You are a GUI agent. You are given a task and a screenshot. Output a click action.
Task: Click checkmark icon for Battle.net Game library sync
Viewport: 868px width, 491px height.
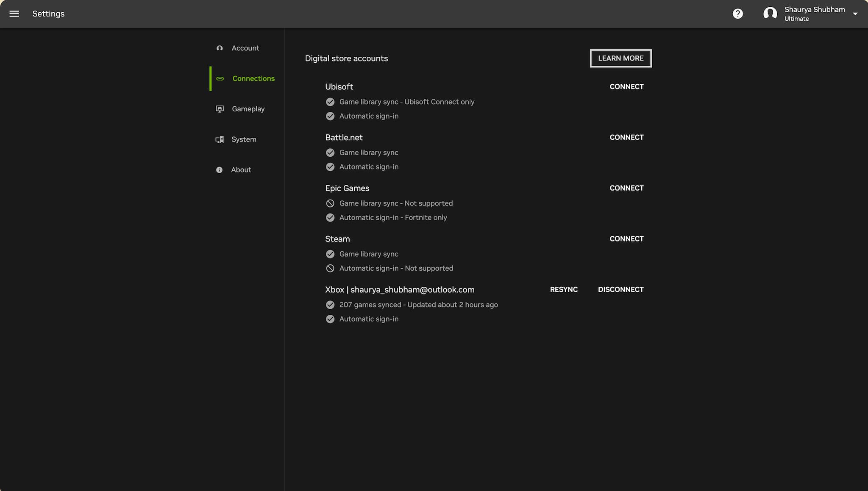coord(330,153)
